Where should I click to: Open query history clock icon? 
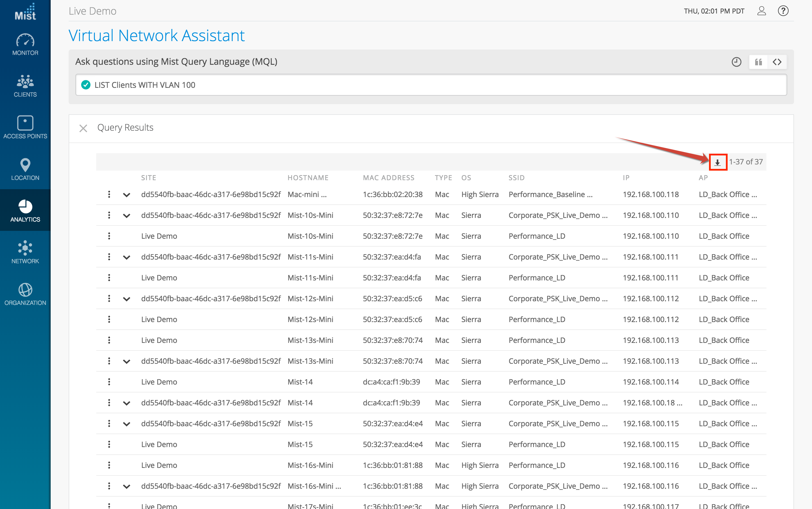(736, 62)
